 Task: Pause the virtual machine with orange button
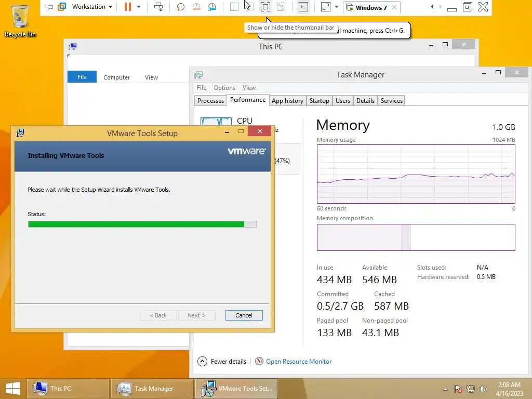(x=128, y=7)
